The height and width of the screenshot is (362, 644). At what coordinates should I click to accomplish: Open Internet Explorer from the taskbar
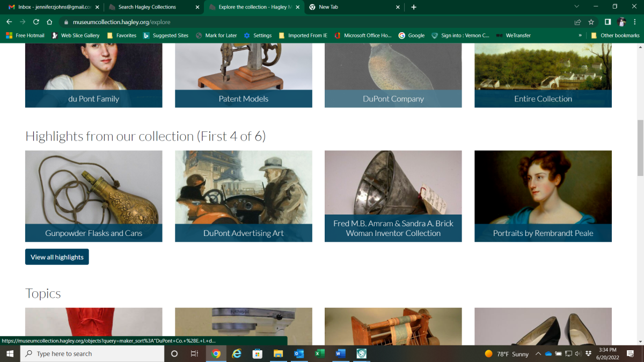pos(237,353)
